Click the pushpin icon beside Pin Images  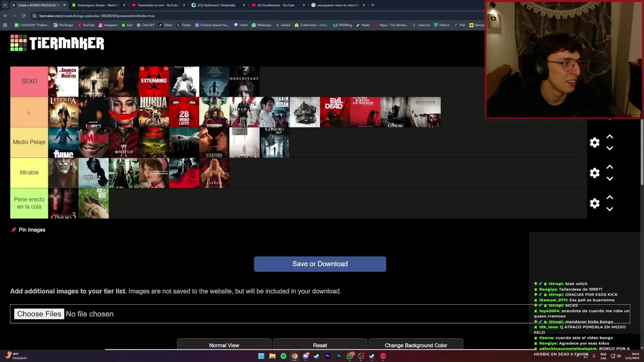pos(14,230)
